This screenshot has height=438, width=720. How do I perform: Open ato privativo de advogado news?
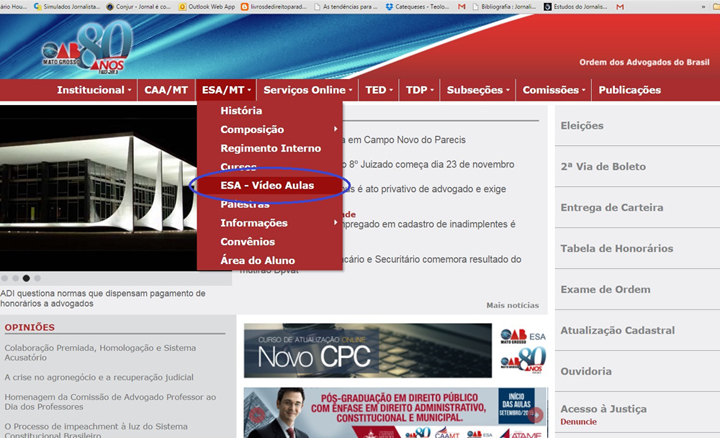(x=425, y=189)
